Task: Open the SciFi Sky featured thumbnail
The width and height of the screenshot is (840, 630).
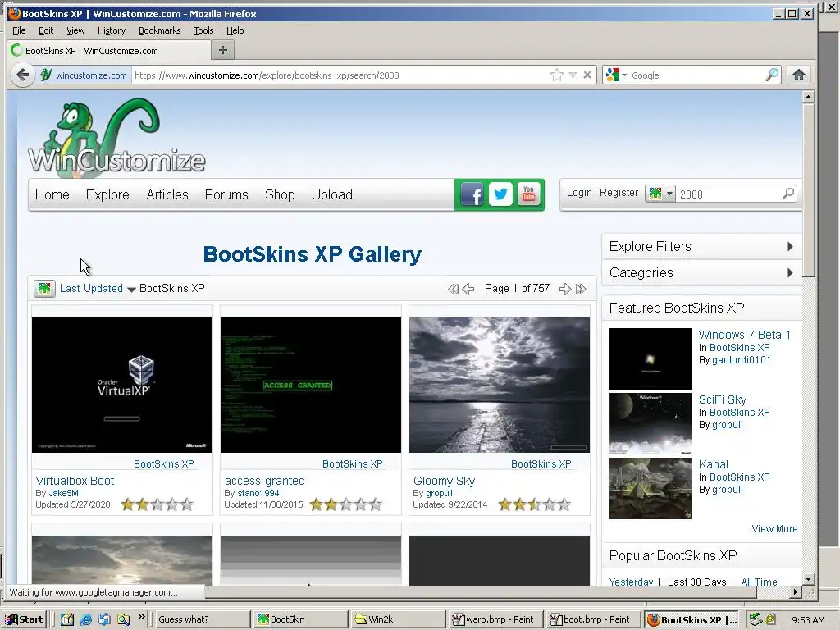Action: (651, 424)
